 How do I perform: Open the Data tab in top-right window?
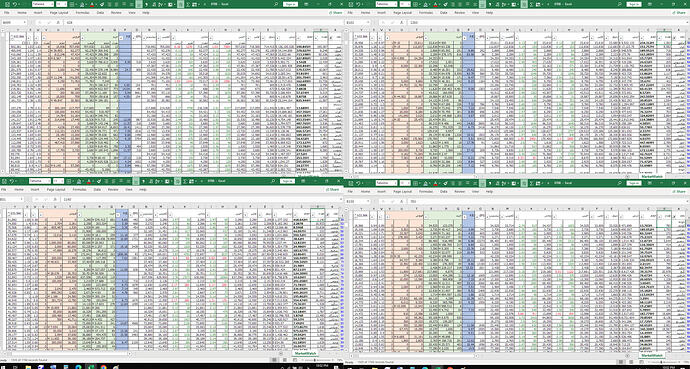[x=444, y=13]
